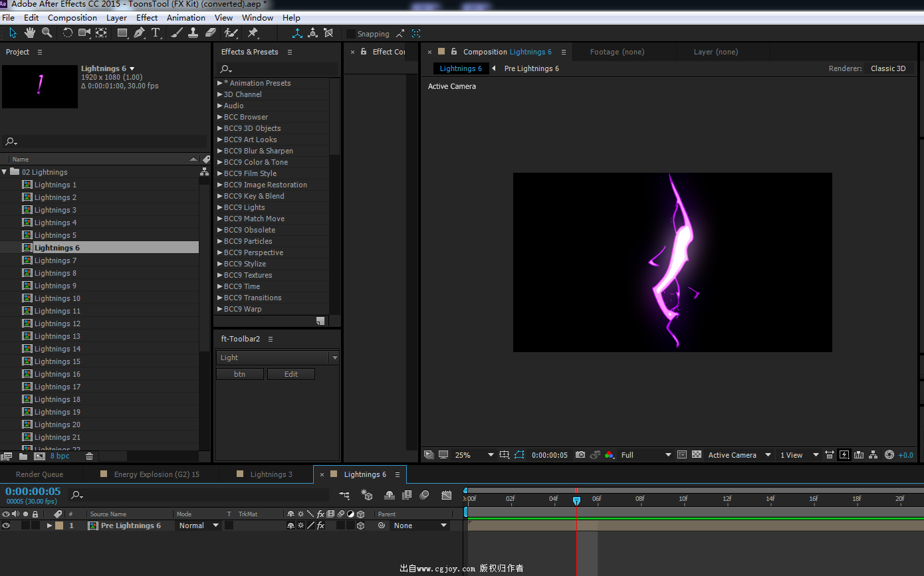Switch to Local Axis mode

point(297,33)
